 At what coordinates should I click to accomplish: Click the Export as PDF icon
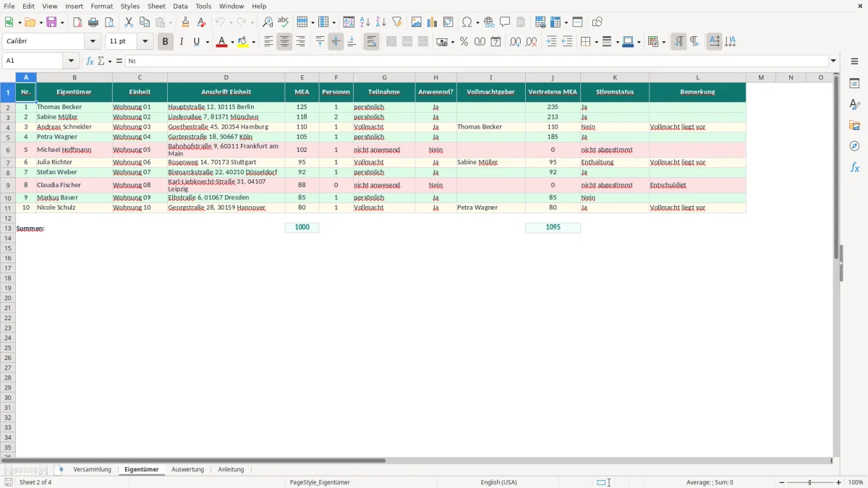(x=77, y=22)
